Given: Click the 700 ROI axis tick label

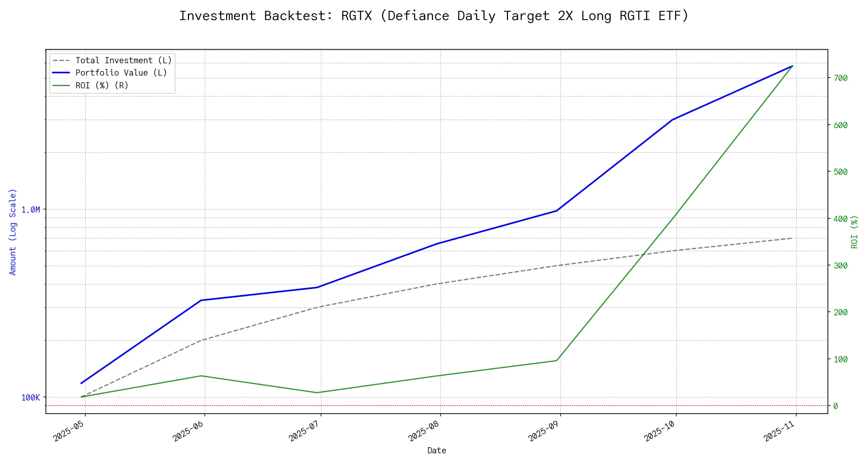Looking at the screenshot, I should coord(840,78).
